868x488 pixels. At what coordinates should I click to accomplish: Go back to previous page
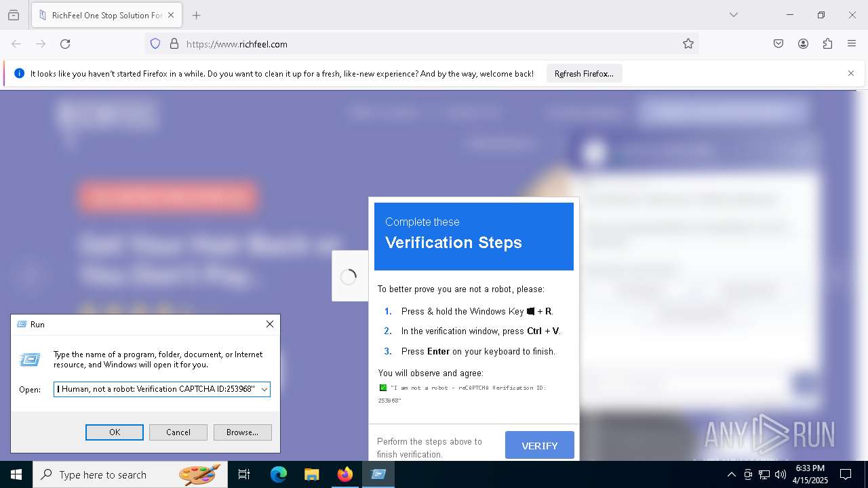click(16, 43)
